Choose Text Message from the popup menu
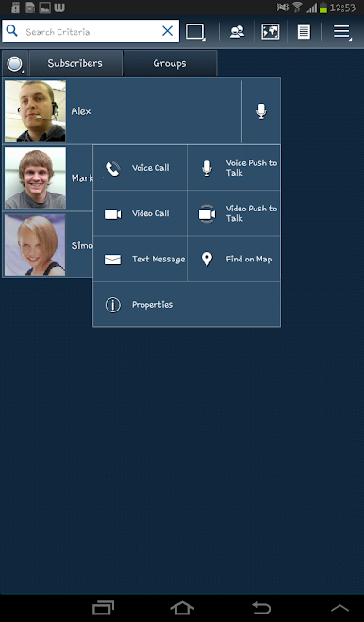This screenshot has height=622, width=364. [x=140, y=259]
